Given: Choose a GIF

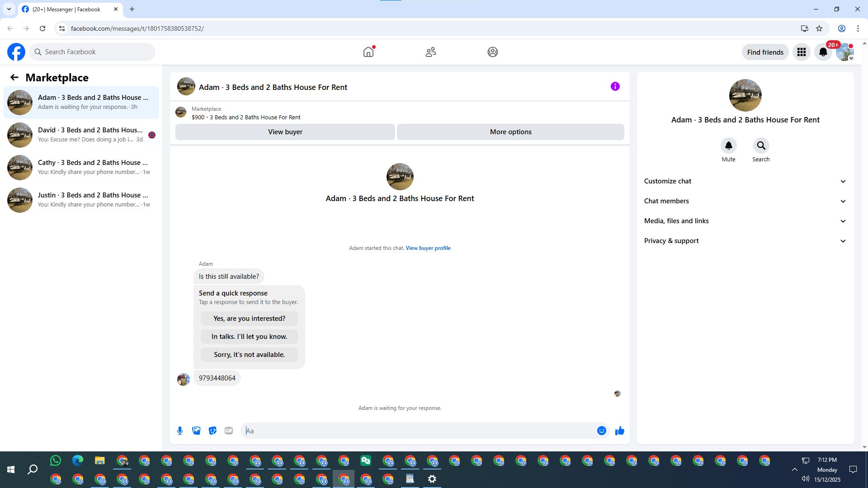Looking at the screenshot, I should 229,431.
